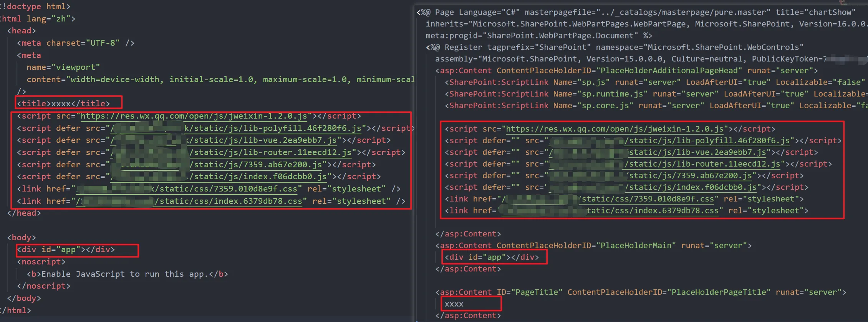Click the opening noscript tag

[41, 262]
